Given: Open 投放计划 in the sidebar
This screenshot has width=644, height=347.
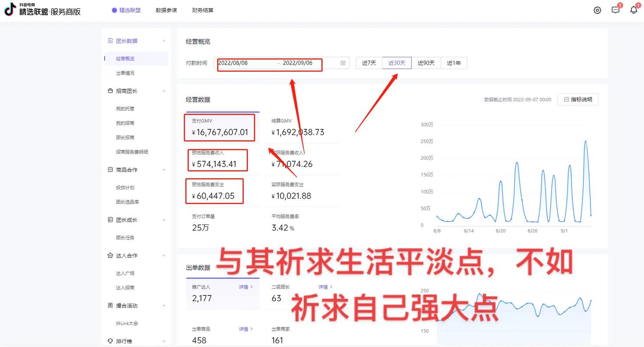Looking at the screenshot, I should 125,187.
